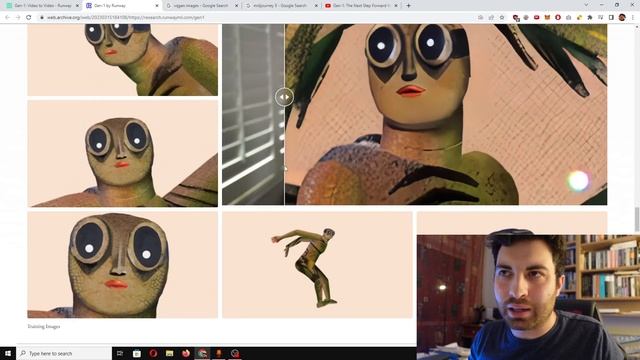
Task: Close the 'vggan images' Google Search tab
Action: click(236, 6)
